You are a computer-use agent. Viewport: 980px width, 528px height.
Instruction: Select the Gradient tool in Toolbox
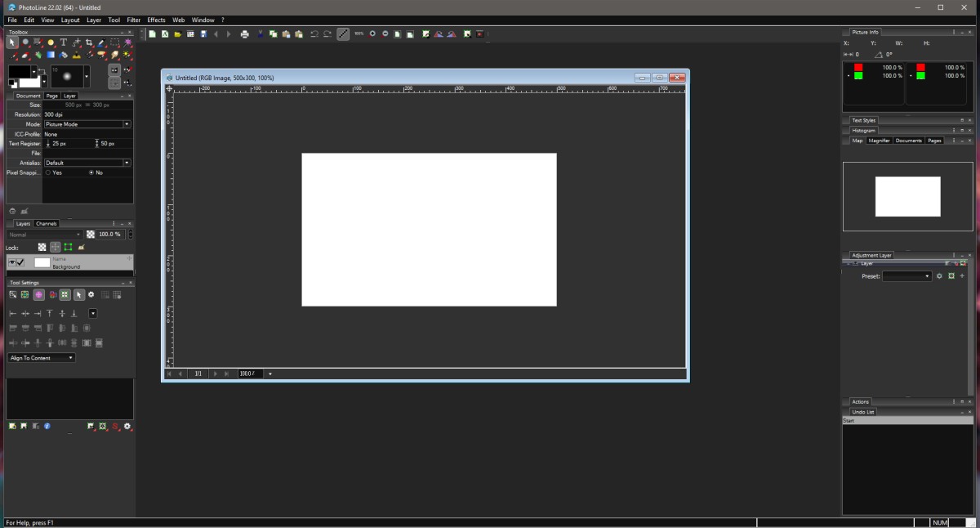51,56
